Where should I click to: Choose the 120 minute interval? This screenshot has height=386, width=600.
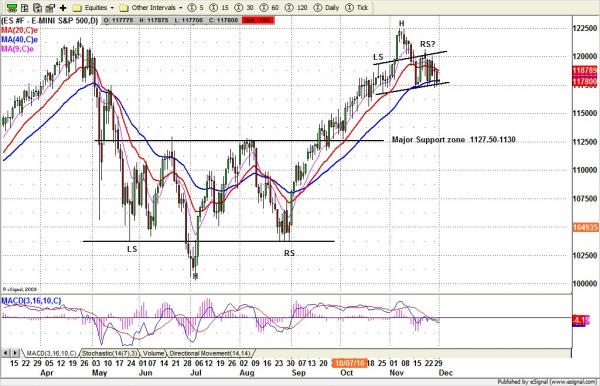click(x=296, y=8)
